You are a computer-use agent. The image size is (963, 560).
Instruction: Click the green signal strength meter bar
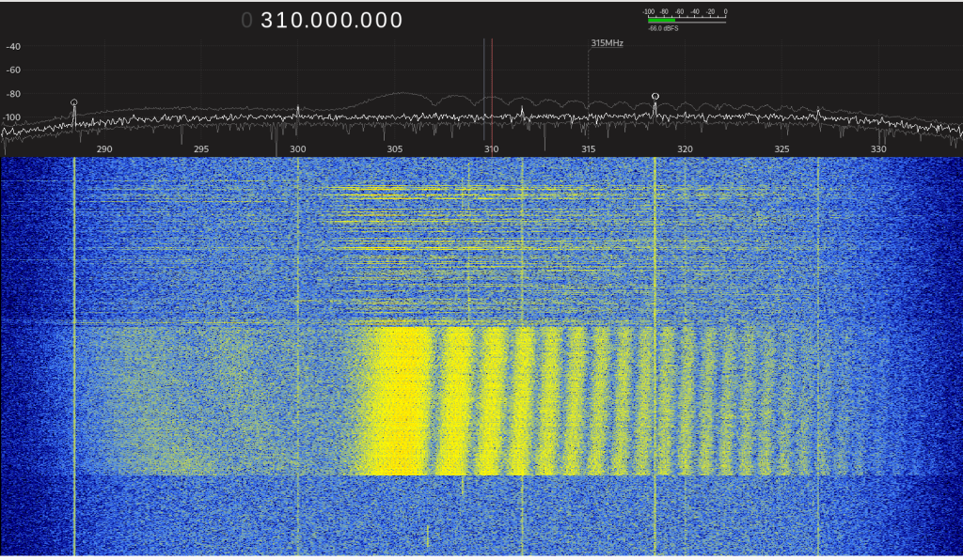(661, 21)
